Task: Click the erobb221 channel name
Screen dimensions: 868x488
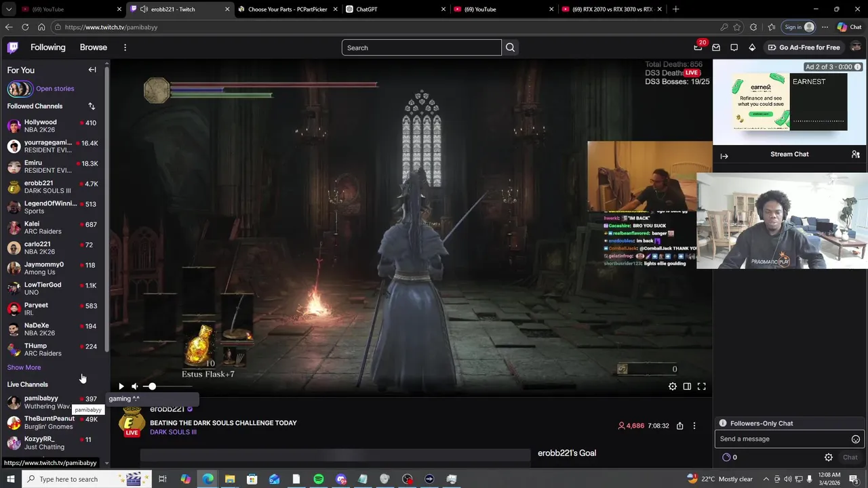Action: click(x=167, y=409)
